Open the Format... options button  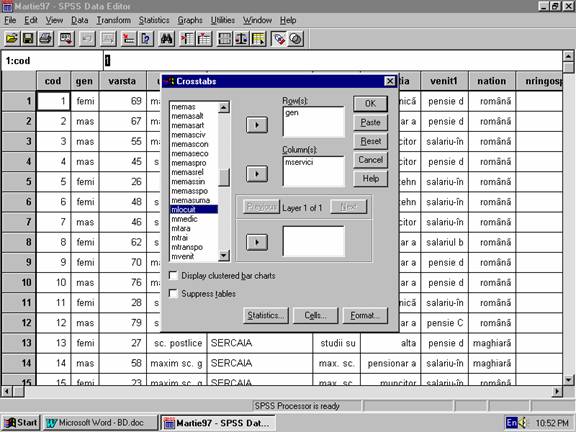coord(365,316)
